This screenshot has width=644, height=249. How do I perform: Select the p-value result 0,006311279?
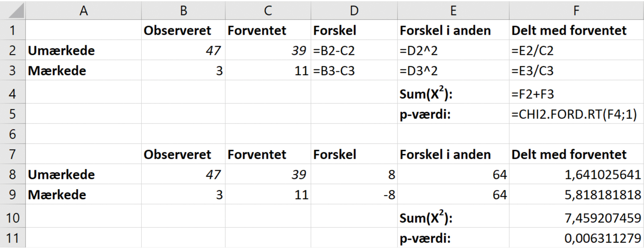602,238
